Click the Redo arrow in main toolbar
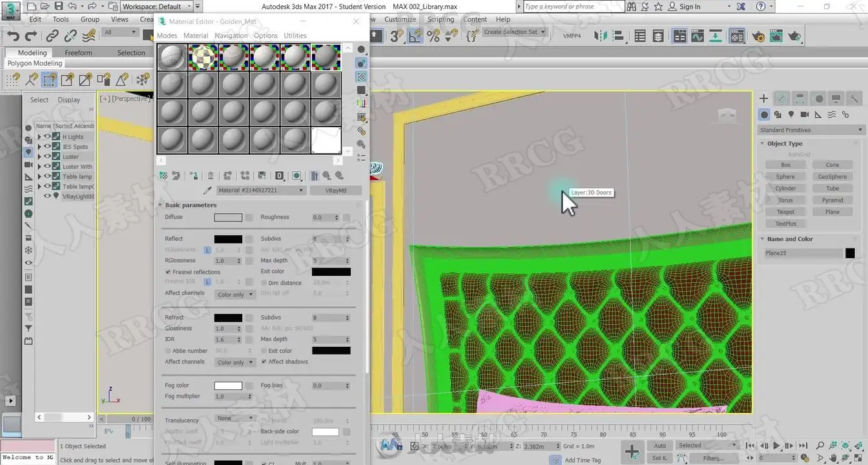This screenshot has height=465, width=868. (x=31, y=36)
